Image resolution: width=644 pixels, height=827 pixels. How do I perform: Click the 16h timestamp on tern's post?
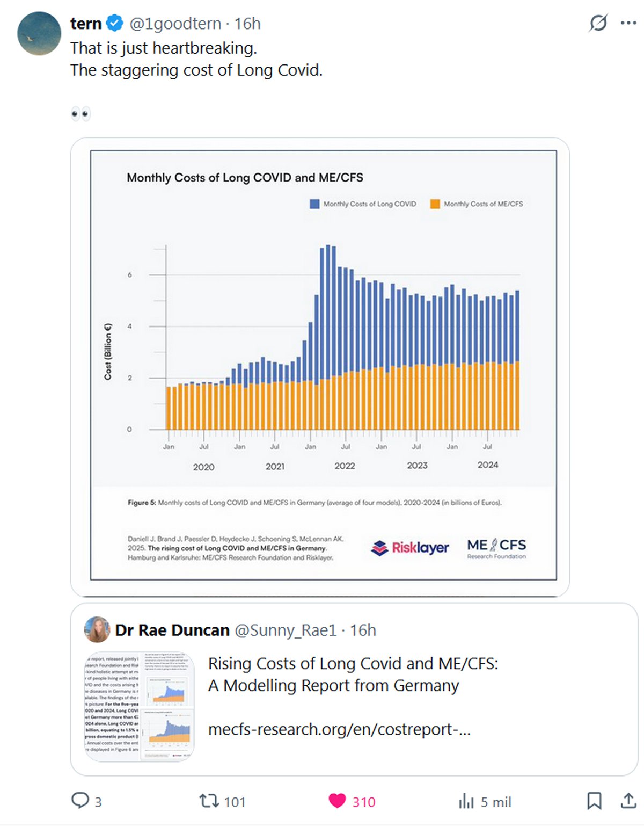click(x=247, y=24)
